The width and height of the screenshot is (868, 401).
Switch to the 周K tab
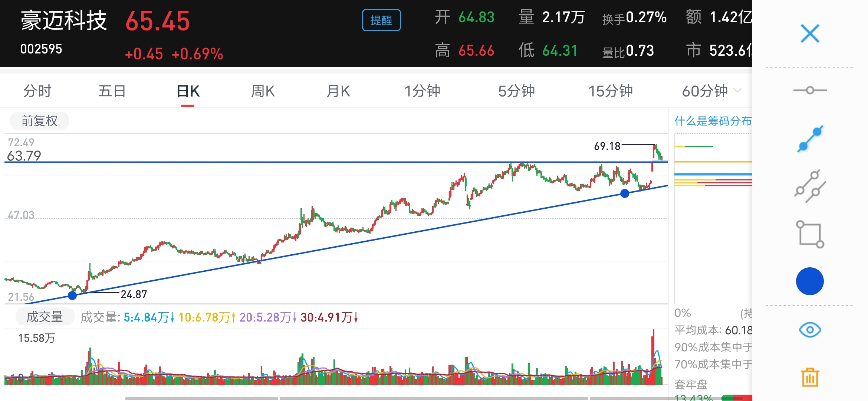pos(263,91)
